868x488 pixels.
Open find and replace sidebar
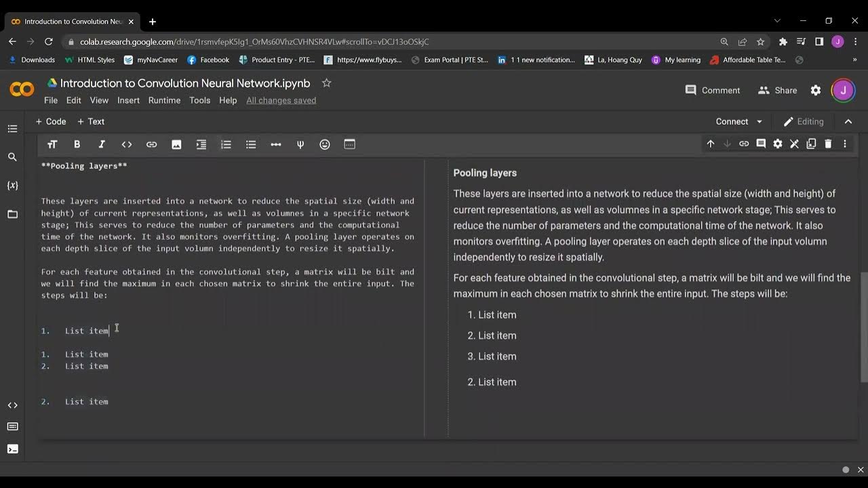[x=12, y=157]
